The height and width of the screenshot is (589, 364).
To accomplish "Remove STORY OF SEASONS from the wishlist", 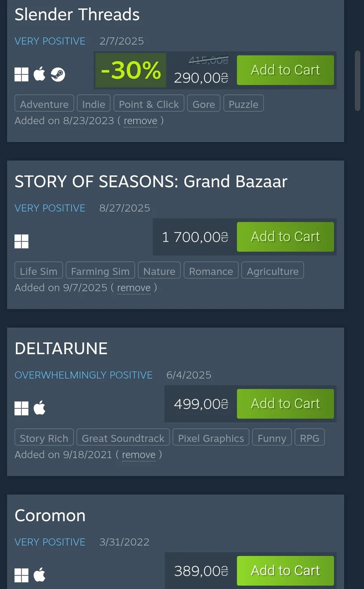I will coord(134,288).
